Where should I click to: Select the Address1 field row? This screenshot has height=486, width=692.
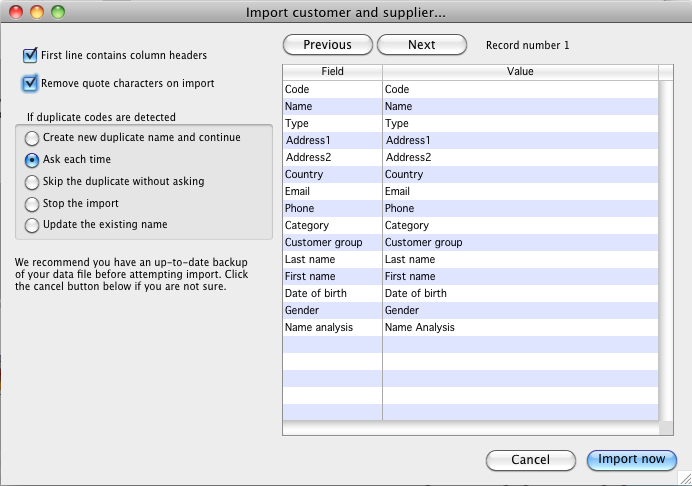[x=470, y=140]
